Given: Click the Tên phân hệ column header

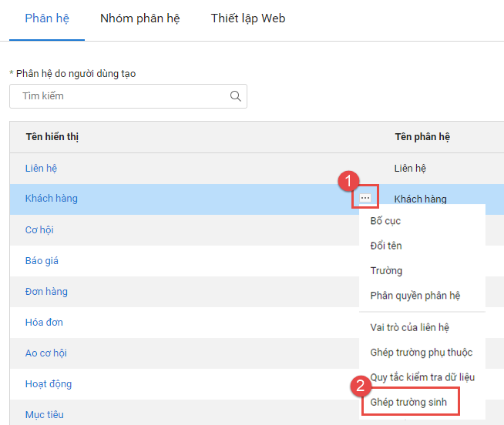Looking at the screenshot, I should tap(422, 136).
